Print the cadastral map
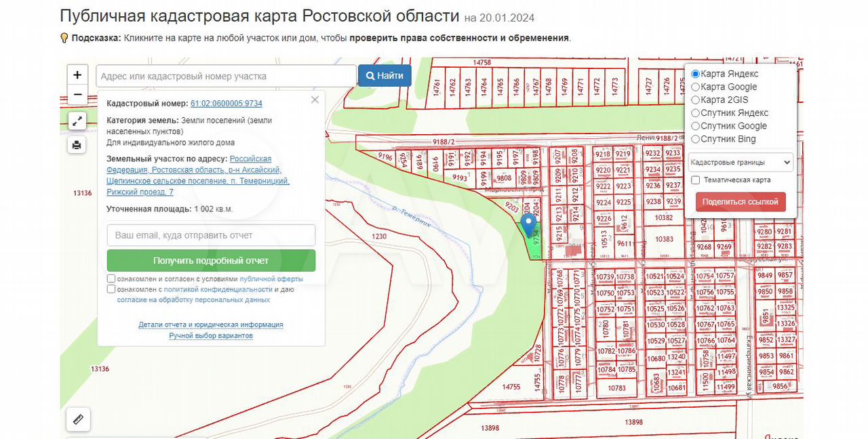Screen dimensions: 868x439 (77, 145)
